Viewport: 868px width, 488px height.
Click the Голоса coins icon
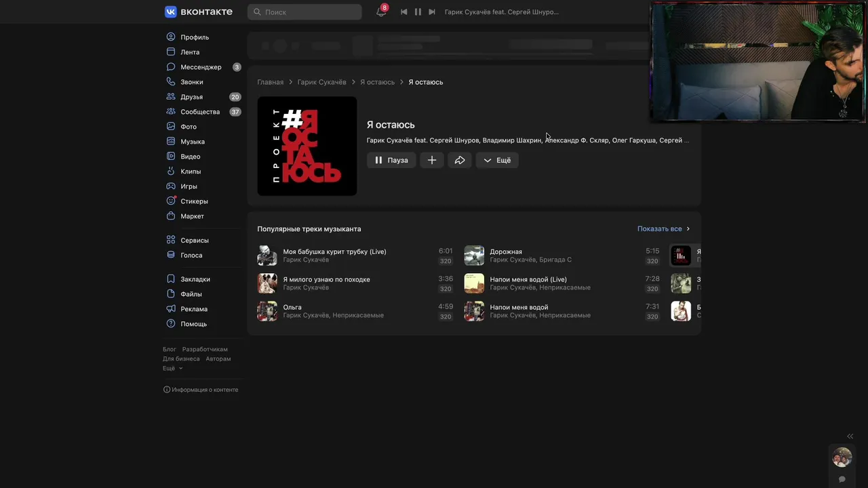171,256
